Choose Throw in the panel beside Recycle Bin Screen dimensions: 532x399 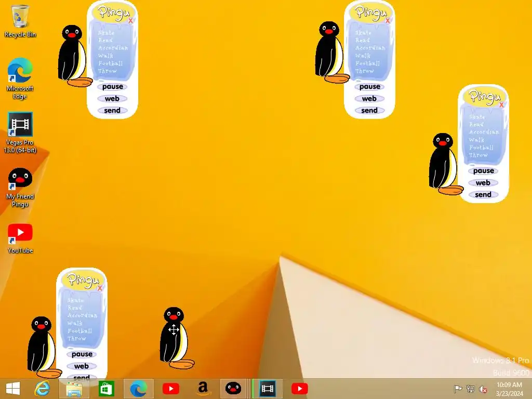tap(107, 71)
